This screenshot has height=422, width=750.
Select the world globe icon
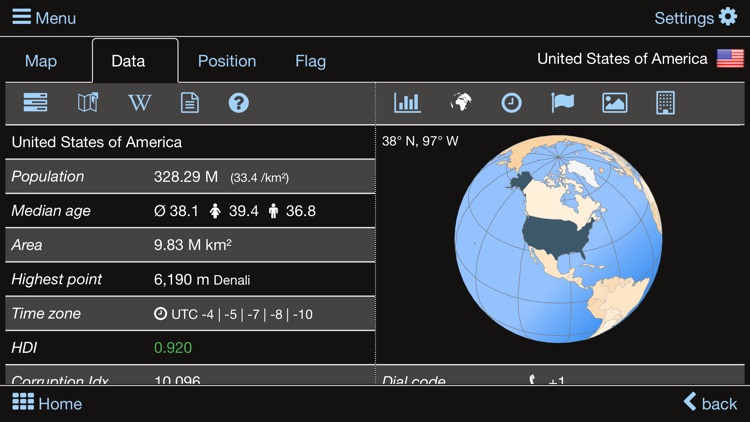tap(461, 102)
